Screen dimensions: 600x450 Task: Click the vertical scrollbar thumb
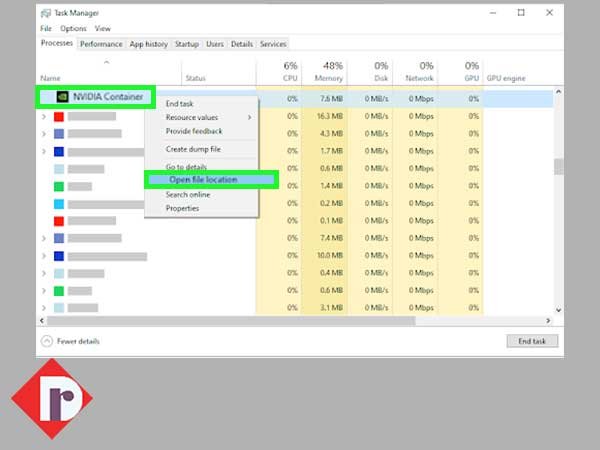tap(559, 166)
